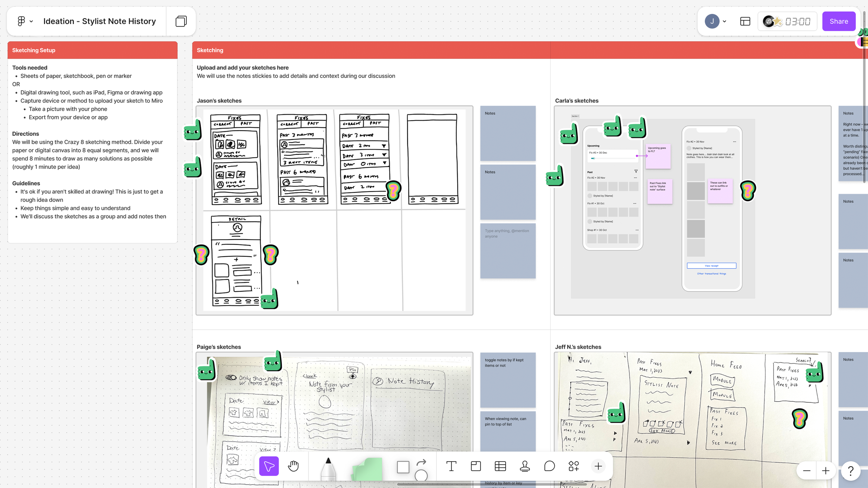Viewport: 868px width, 488px height.
Task: Select the Section tool
Action: point(476,466)
